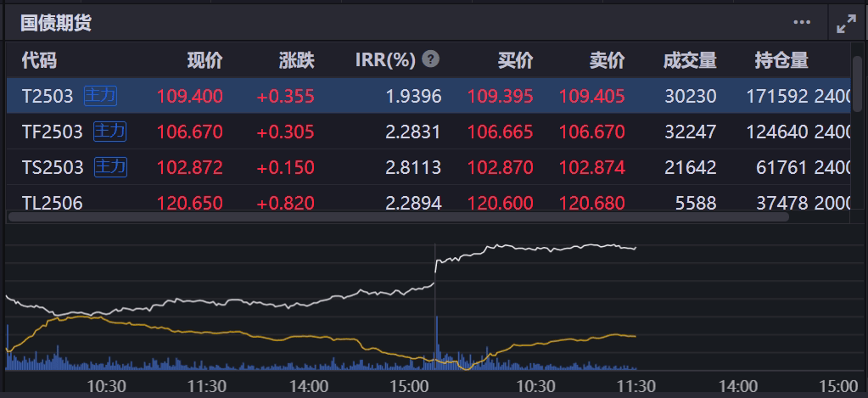Viewport: 868px width, 398px height.
Task: Expand the 国债期货 panel to fullscreen
Action: click(846, 23)
